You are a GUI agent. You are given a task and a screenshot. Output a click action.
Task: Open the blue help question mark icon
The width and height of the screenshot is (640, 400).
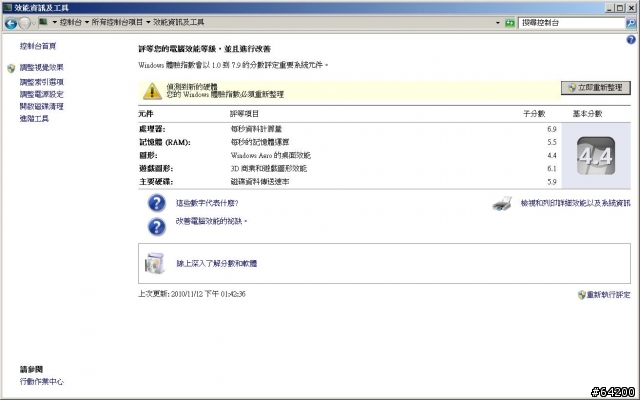pyautogui.click(x=631, y=40)
